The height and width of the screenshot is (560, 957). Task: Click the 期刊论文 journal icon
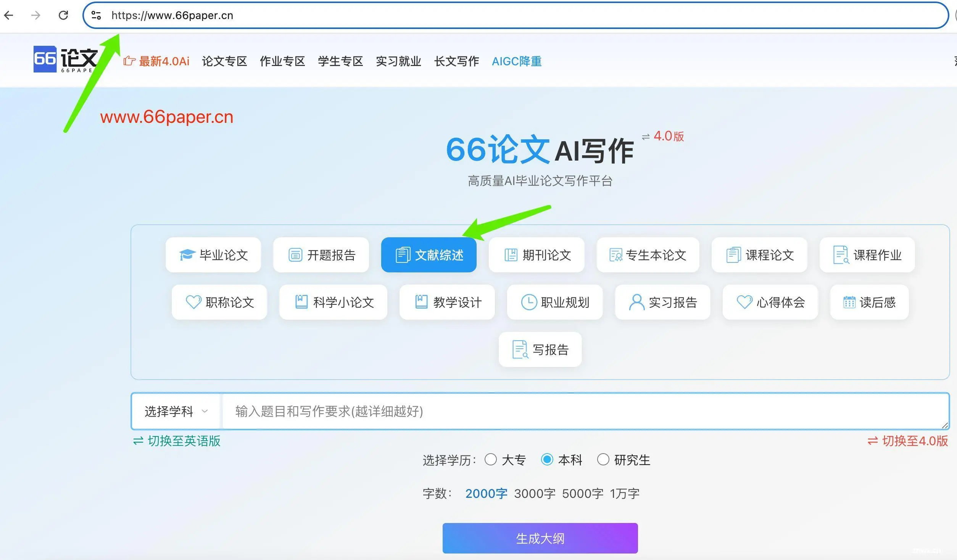point(511,255)
